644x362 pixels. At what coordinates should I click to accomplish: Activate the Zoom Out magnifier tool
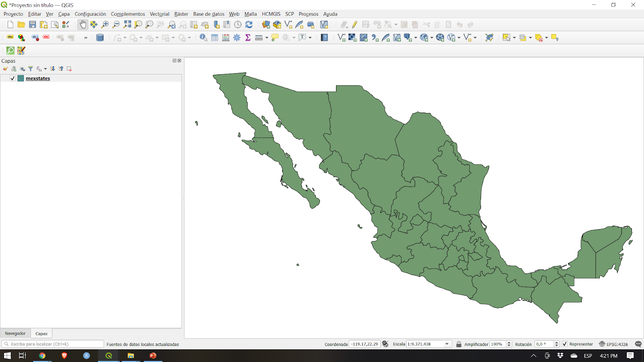click(116, 25)
